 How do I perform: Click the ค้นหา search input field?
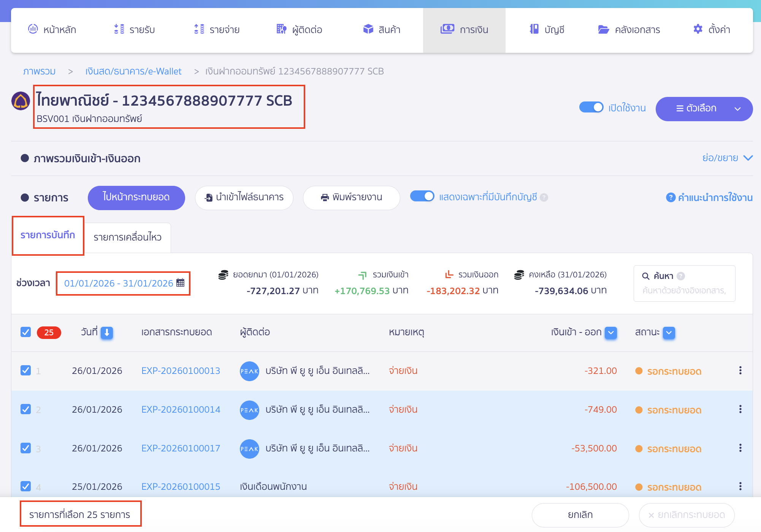(684, 291)
